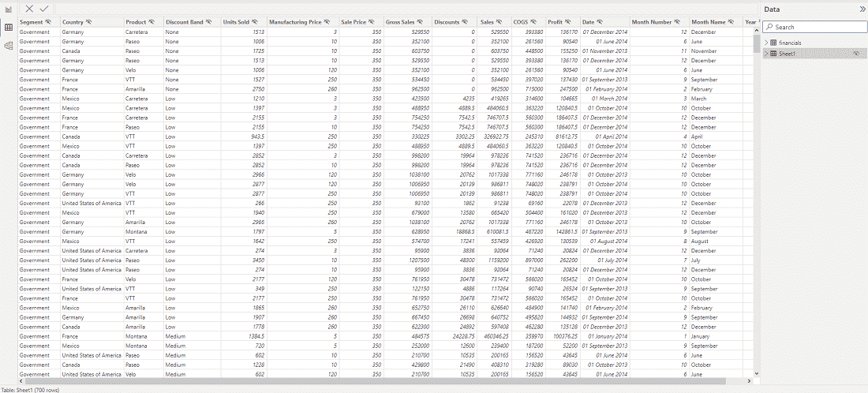
Task: Toggle hidden eye icon on Sheet1 table
Action: [856, 54]
